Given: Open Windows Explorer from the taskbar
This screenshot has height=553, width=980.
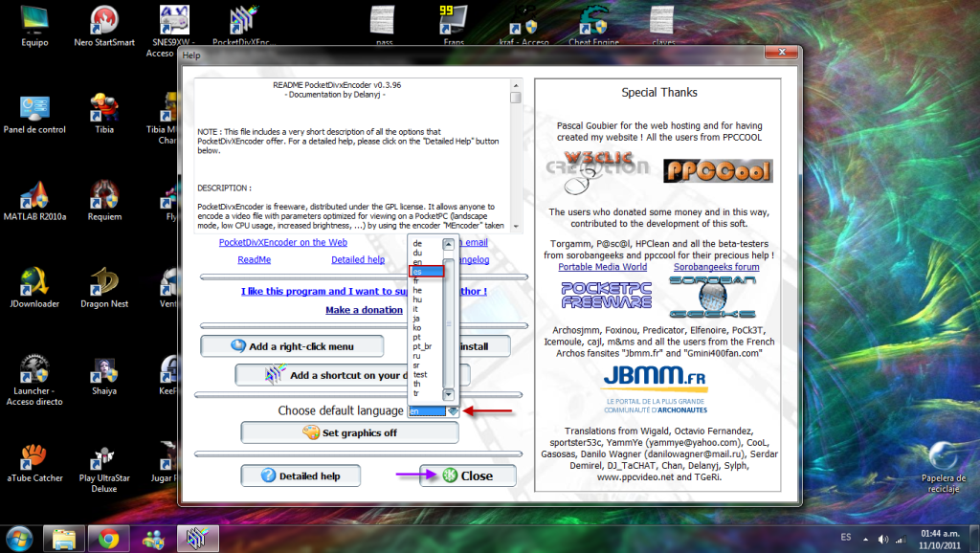Looking at the screenshot, I should pos(64,539).
